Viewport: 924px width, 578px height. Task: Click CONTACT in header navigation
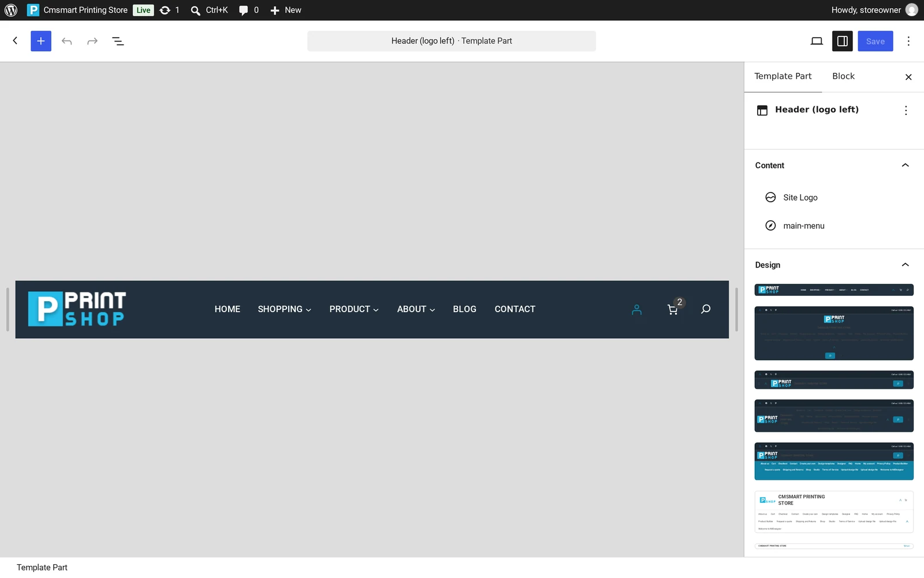515,309
